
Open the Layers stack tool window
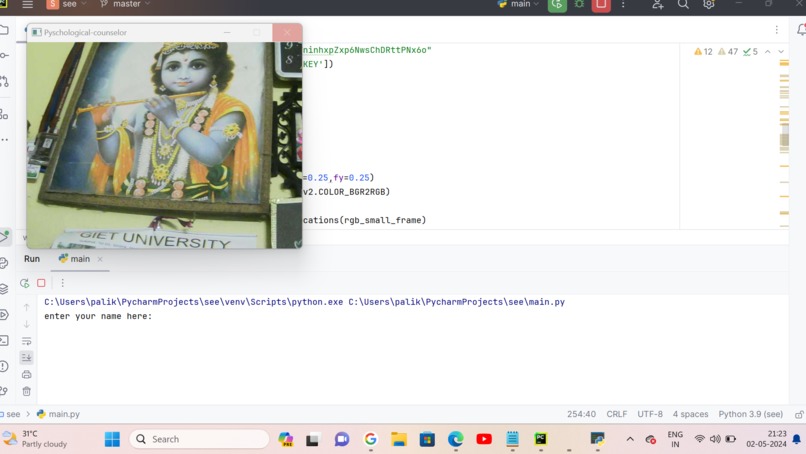tap(5, 289)
